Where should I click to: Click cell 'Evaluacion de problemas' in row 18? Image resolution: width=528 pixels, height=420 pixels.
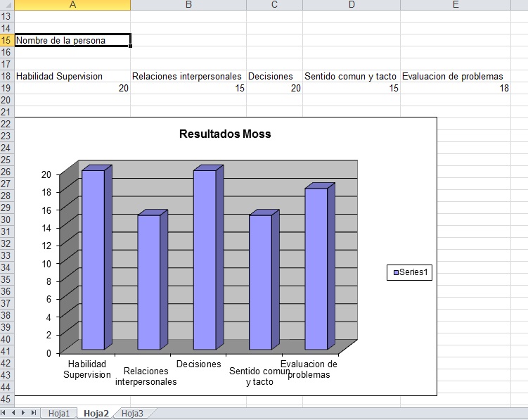tap(456, 76)
